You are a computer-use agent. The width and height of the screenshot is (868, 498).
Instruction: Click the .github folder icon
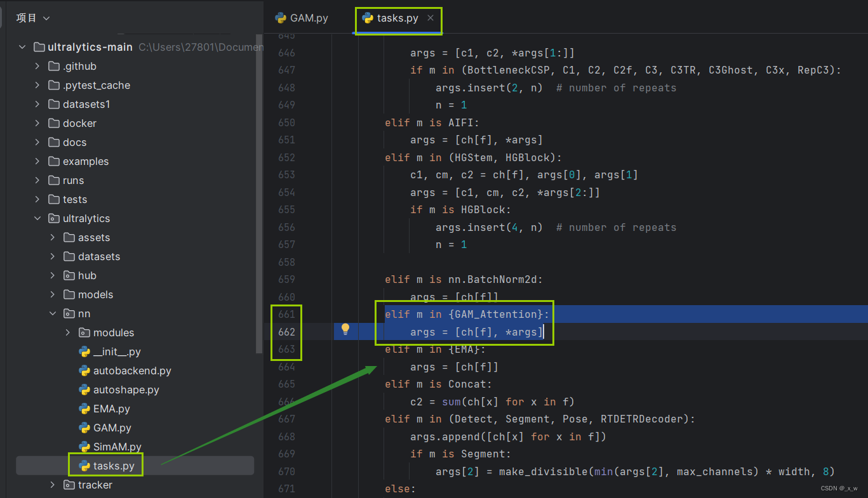pyautogui.click(x=54, y=66)
